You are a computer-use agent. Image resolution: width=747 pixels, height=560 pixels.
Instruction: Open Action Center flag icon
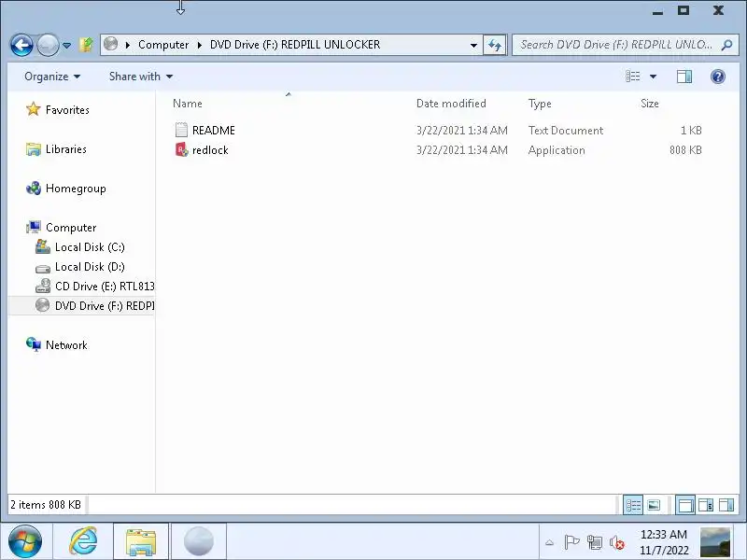[x=571, y=542]
